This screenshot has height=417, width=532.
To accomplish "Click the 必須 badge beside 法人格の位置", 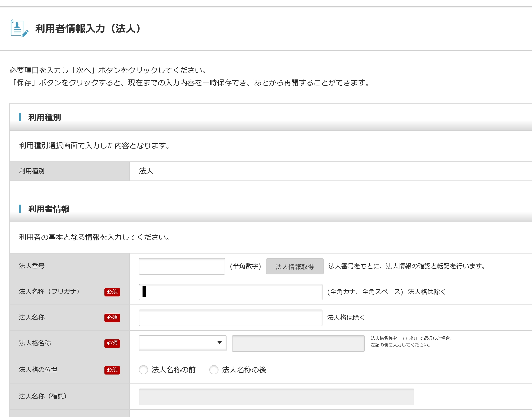I will 112,370.
